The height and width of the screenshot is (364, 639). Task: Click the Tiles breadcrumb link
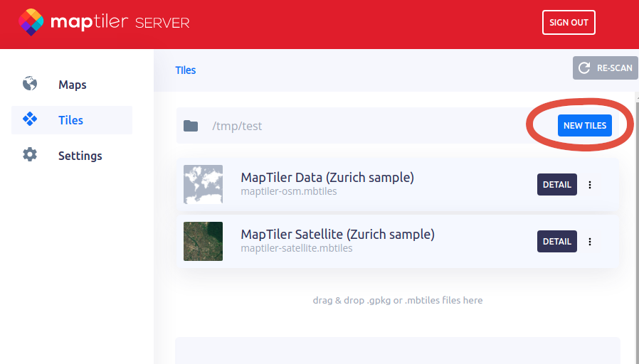click(x=185, y=70)
